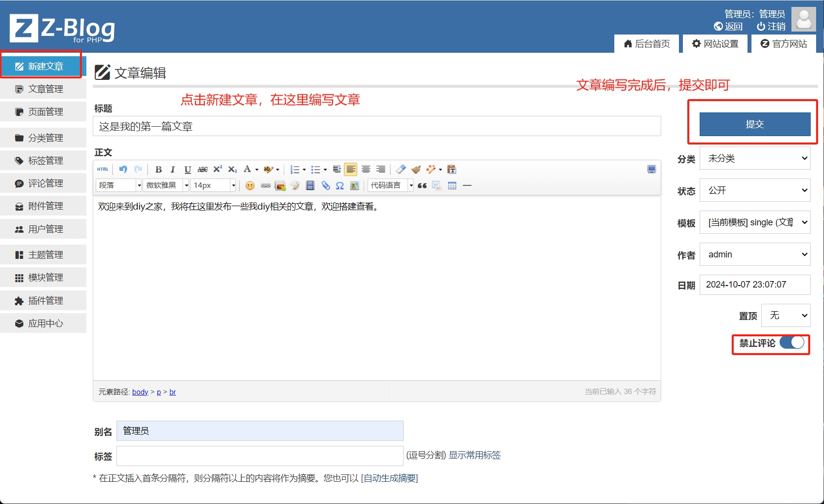Open the font color picker dropdown

256,169
